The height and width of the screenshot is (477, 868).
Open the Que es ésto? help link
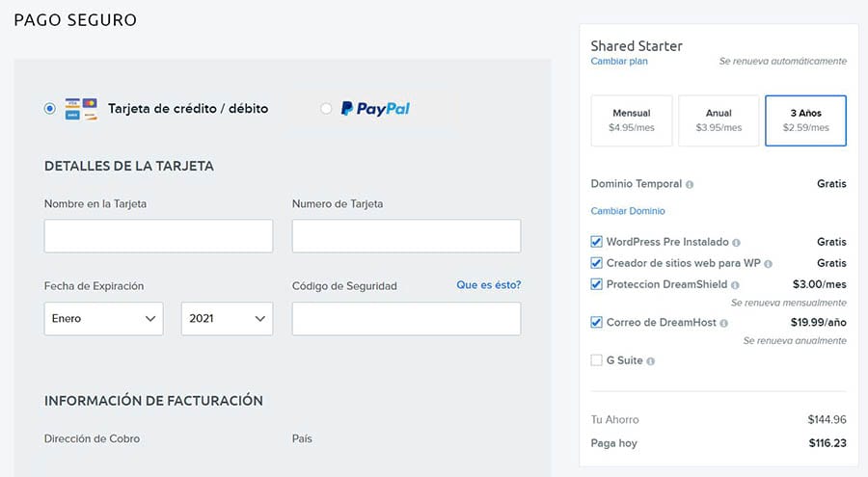point(488,285)
